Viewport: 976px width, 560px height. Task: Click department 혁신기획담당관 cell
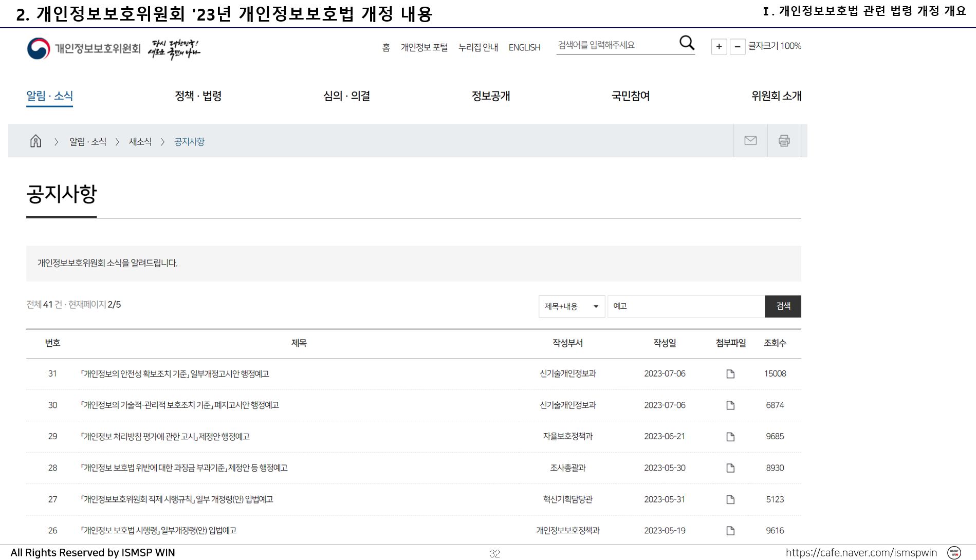tap(568, 499)
